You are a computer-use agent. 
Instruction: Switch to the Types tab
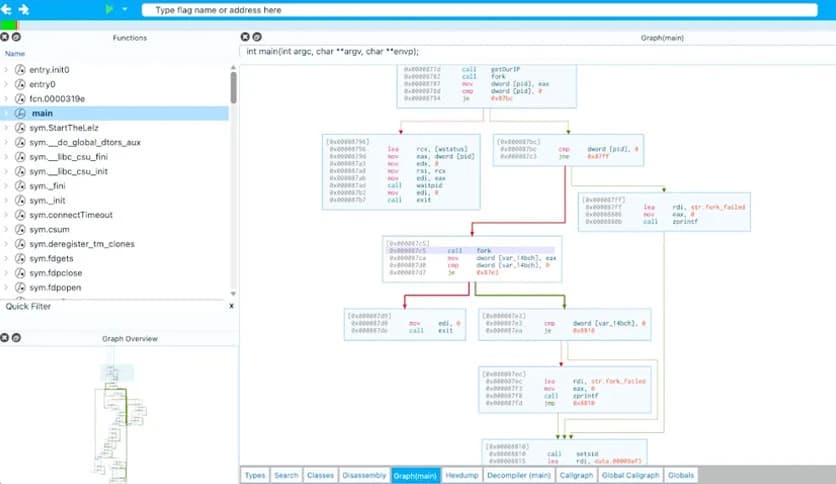(255, 475)
